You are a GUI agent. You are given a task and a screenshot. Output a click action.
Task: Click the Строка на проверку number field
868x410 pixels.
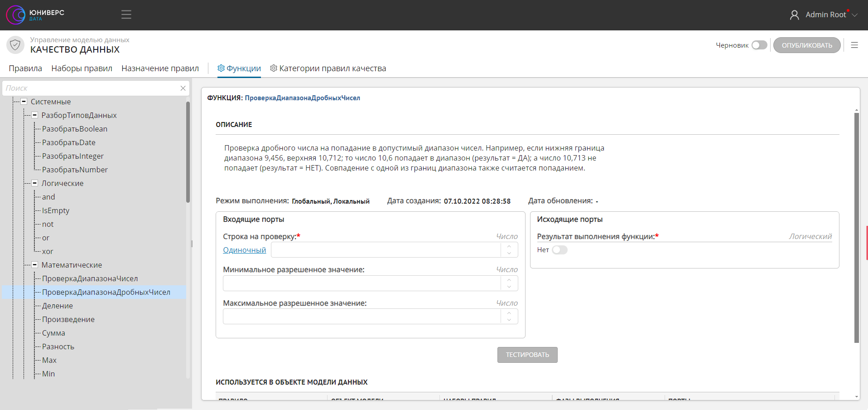point(386,250)
